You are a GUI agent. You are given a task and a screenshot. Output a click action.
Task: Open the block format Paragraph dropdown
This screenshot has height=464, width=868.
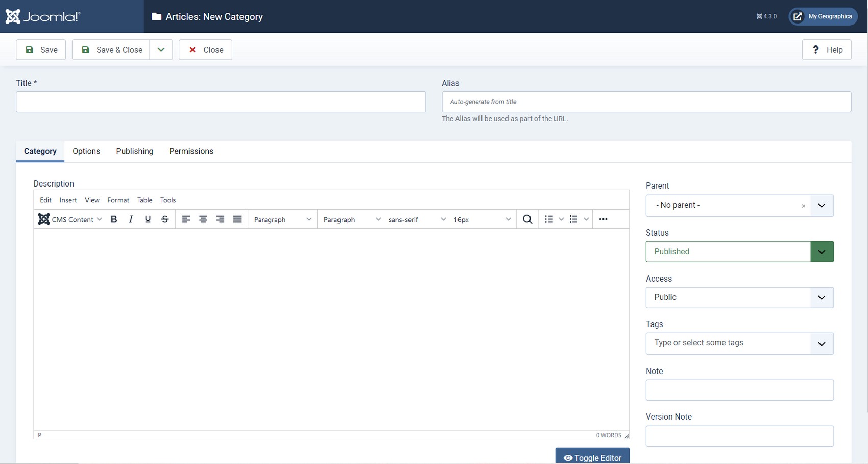coord(282,219)
